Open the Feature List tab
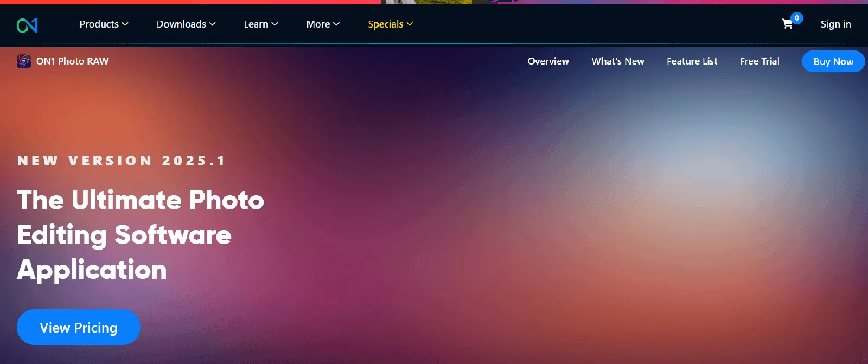 coord(692,61)
